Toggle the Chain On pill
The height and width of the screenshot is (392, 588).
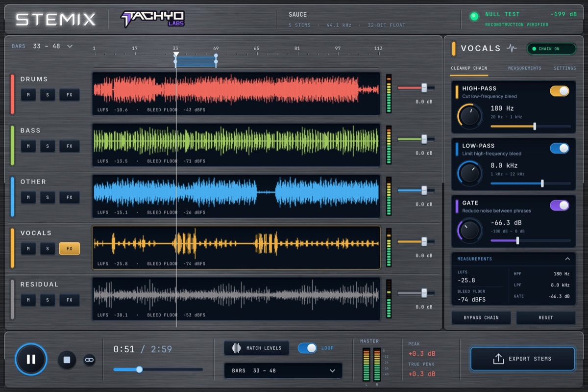coord(551,49)
